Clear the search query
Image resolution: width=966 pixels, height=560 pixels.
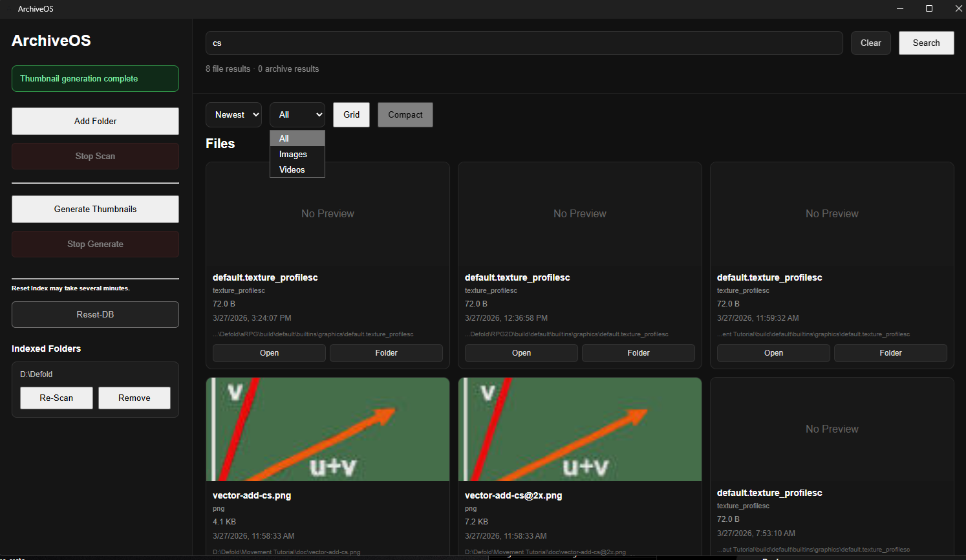[871, 43]
